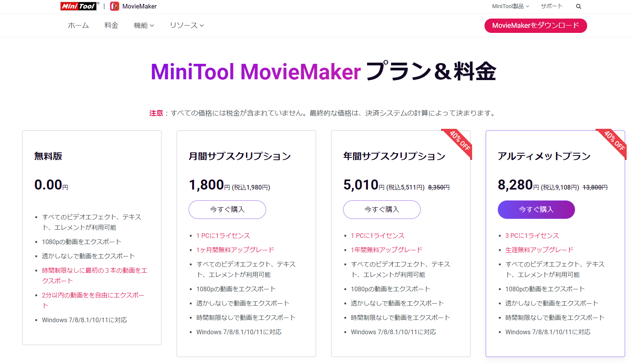Buy the アルティメットプラン now
The width and height of the screenshot is (634, 364).
[536, 210]
